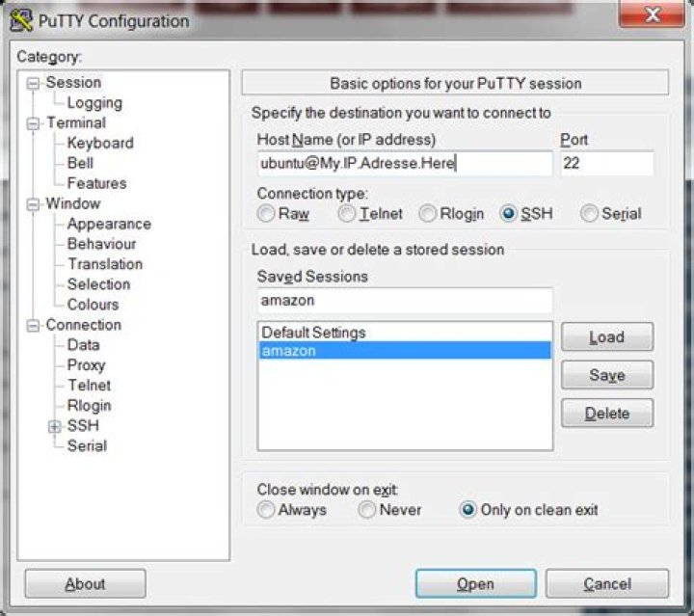The width and height of the screenshot is (694, 616).
Task: Select Default Settings in session list
Action: [405, 333]
